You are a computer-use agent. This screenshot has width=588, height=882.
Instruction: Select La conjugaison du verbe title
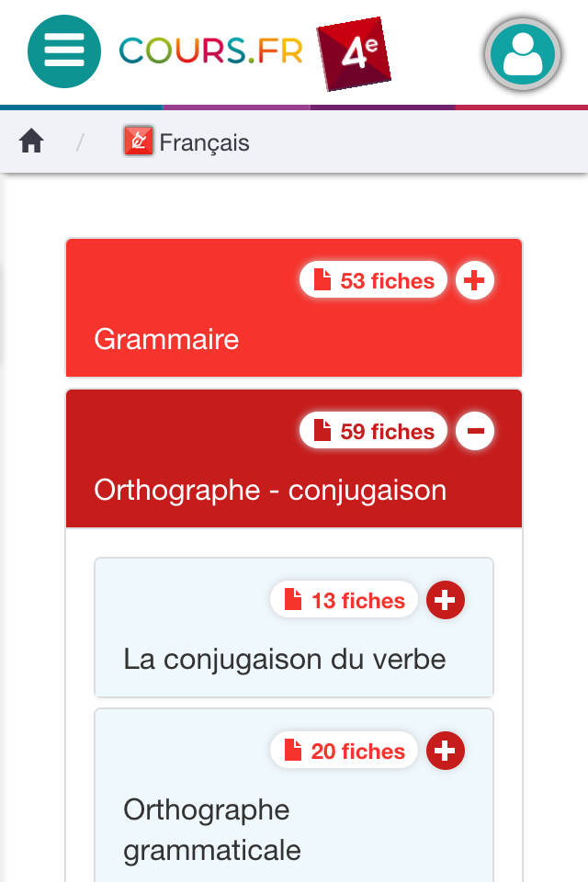pyautogui.click(x=284, y=659)
